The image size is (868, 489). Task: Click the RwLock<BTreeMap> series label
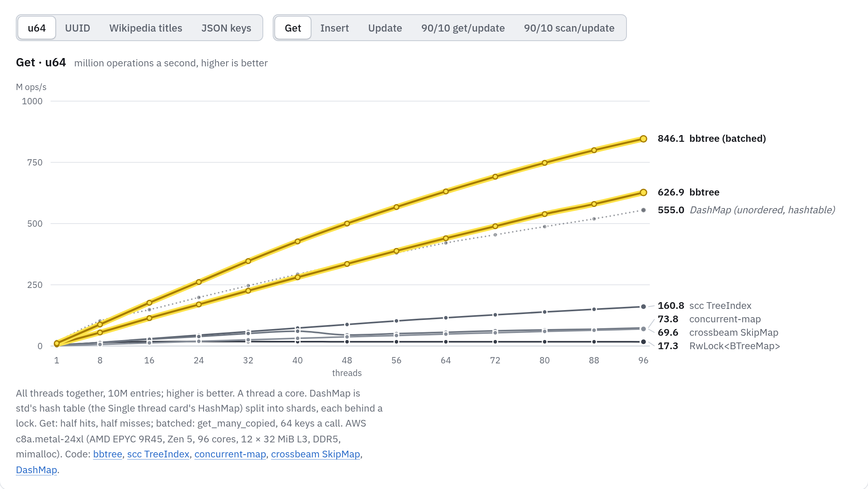734,346
